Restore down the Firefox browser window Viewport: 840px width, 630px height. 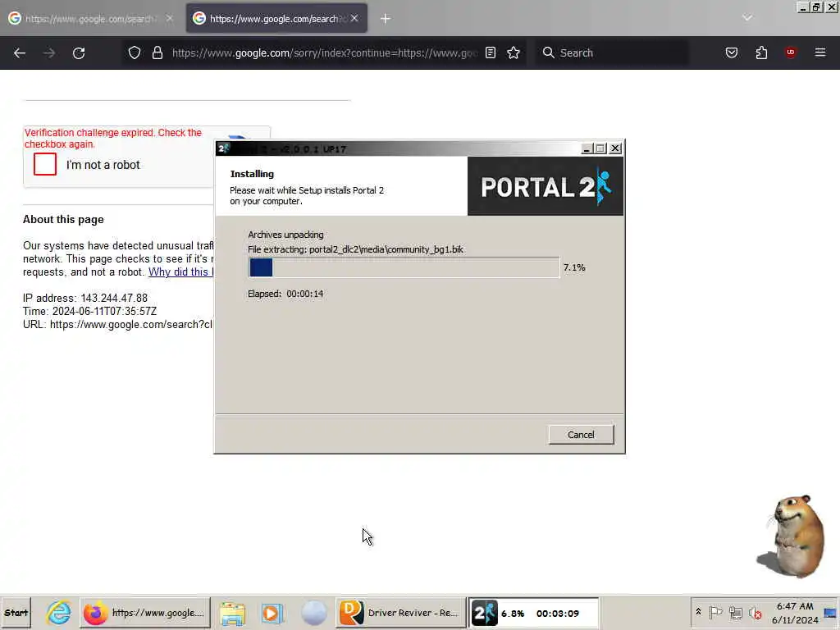(816, 7)
